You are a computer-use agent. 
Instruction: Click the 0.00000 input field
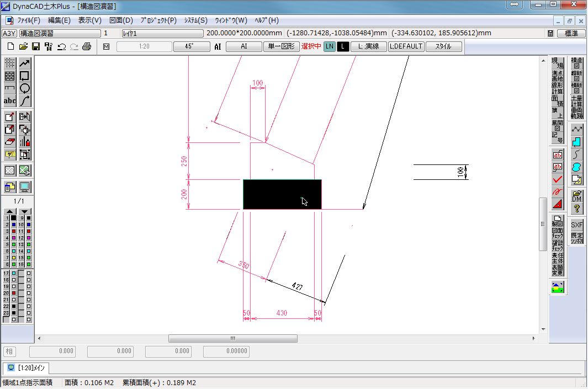226,351
